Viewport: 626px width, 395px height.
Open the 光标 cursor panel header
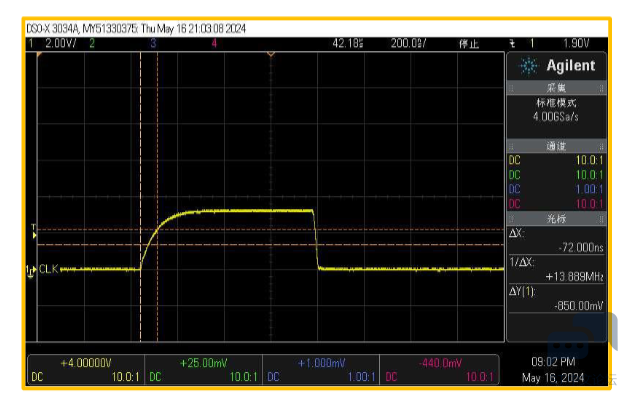click(557, 218)
